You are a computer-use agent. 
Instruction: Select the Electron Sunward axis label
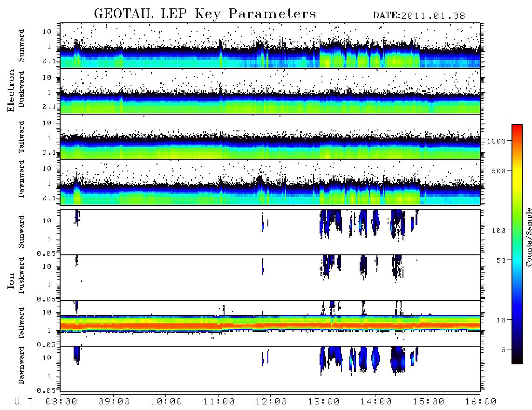(21, 46)
